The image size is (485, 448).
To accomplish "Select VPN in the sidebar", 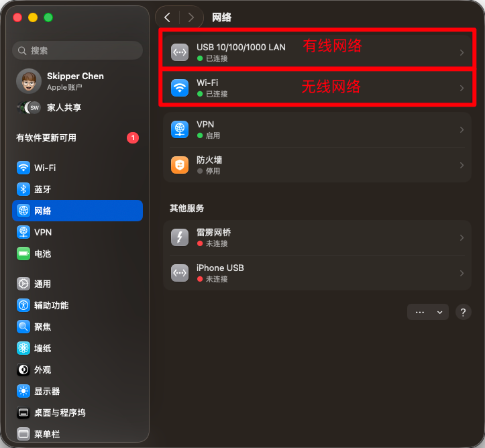I will coord(77,232).
